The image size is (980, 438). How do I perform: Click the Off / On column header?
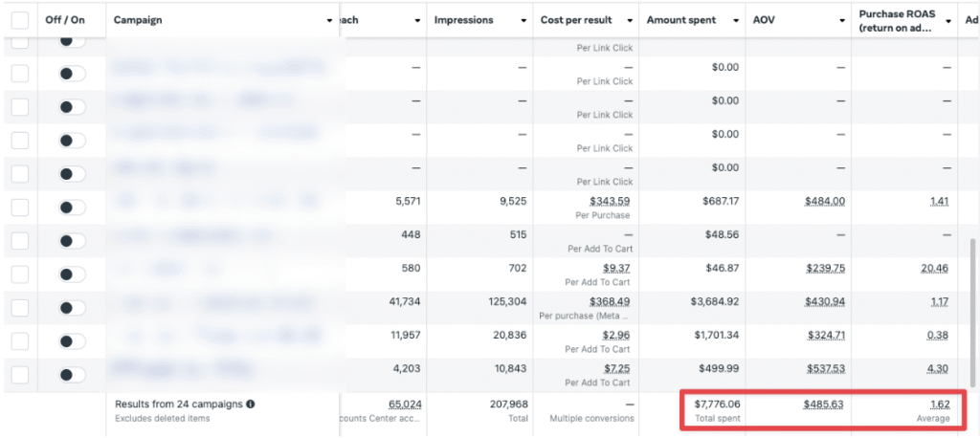click(65, 20)
